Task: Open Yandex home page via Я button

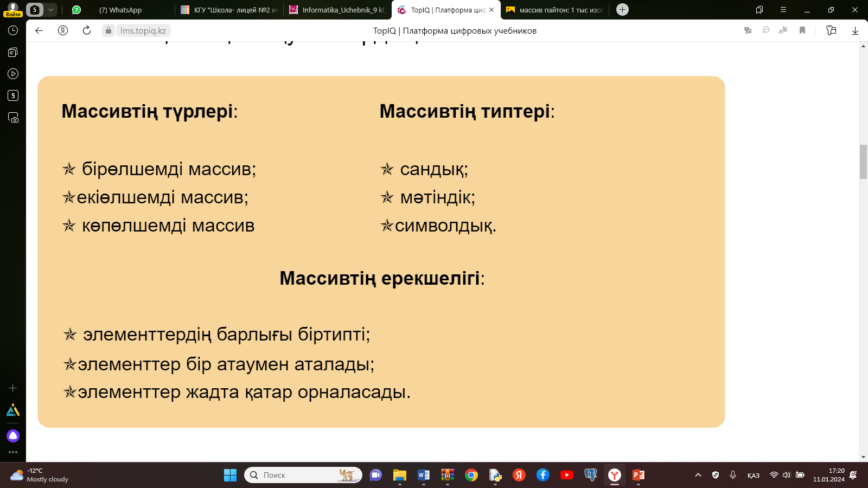Action: [x=63, y=30]
